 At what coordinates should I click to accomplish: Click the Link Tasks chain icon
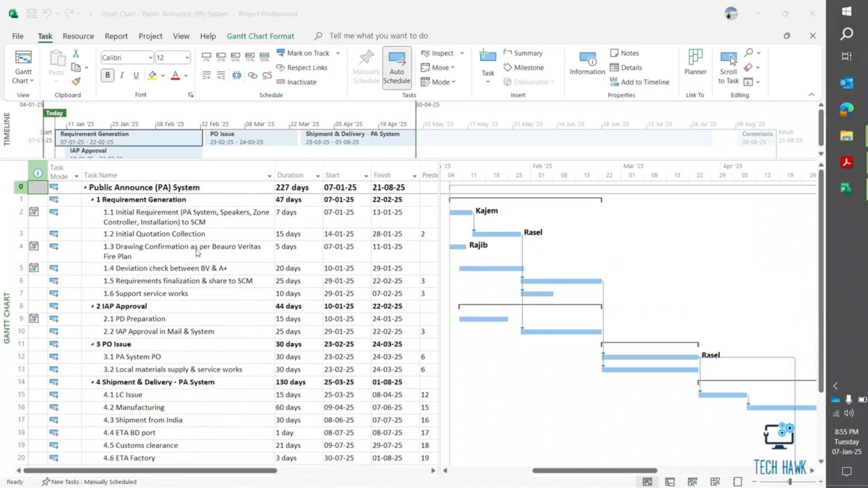(252, 75)
